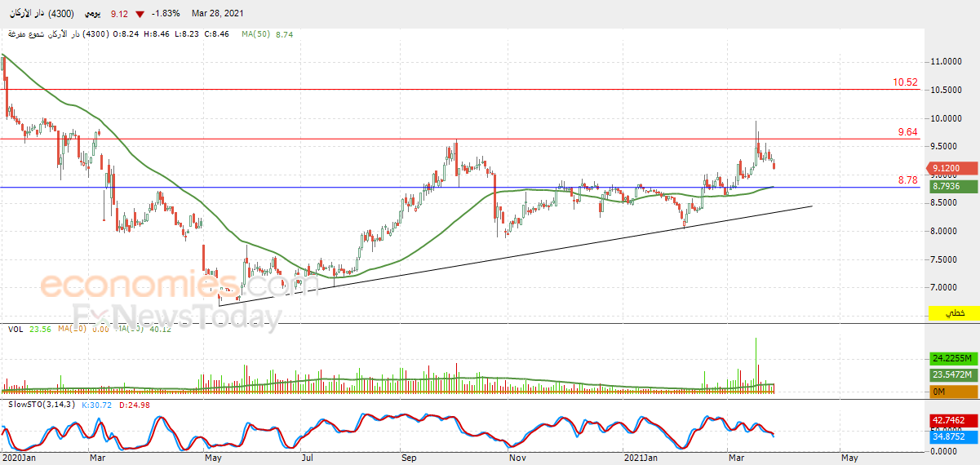Click the VOL indicator label
Screen dimensions: 980x465
(15, 329)
